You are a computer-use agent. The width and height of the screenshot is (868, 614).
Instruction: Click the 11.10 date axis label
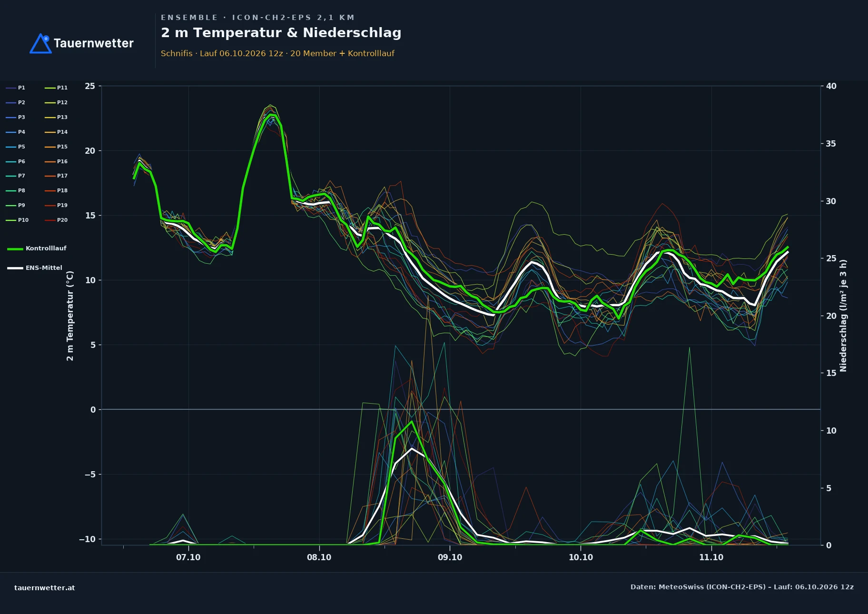[x=711, y=557]
